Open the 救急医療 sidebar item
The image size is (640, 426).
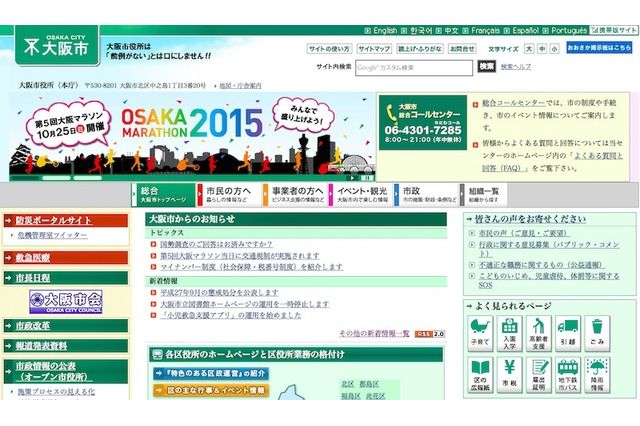pos(66,257)
